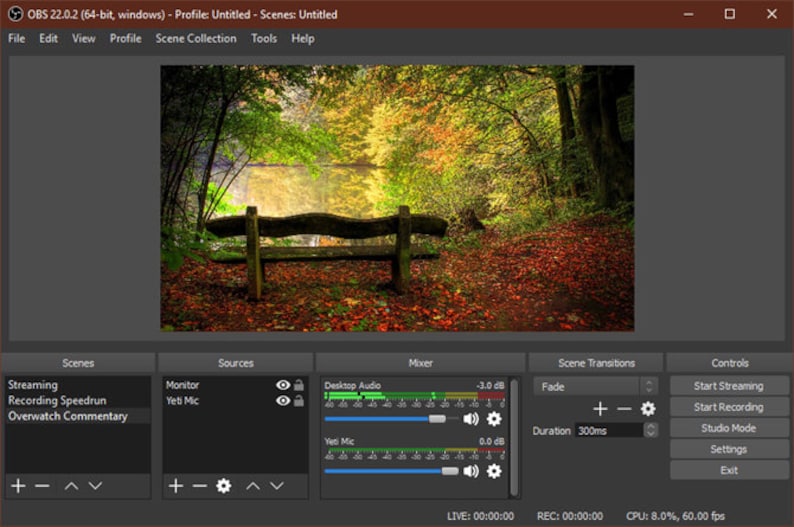The height and width of the screenshot is (527, 794).
Task: Open the Fade transition dropdown
Action: 596,387
